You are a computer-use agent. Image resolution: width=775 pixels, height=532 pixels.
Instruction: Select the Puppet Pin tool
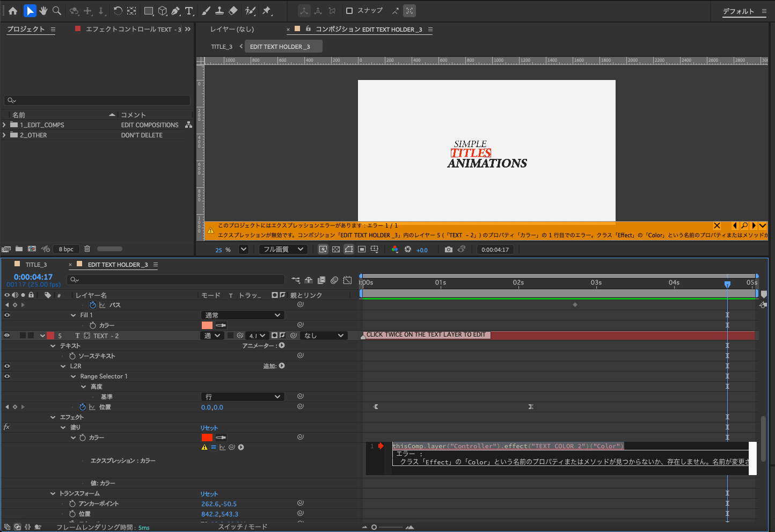coord(267,11)
